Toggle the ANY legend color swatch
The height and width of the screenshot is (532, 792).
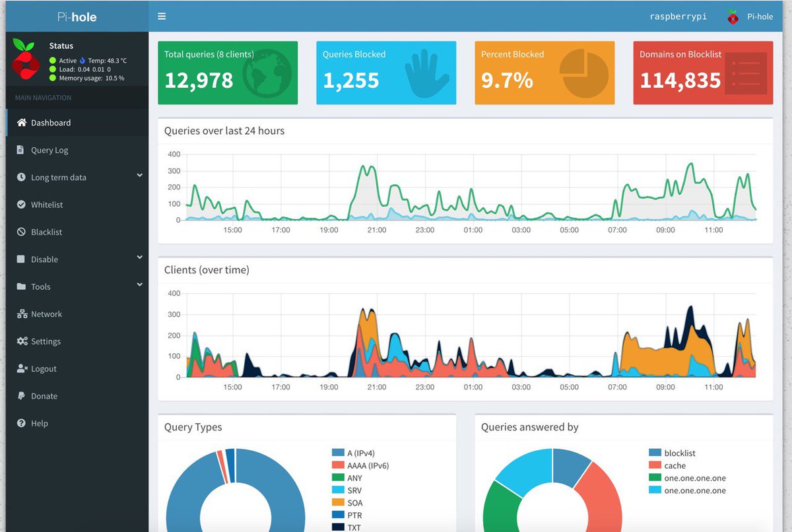pos(338,478)
